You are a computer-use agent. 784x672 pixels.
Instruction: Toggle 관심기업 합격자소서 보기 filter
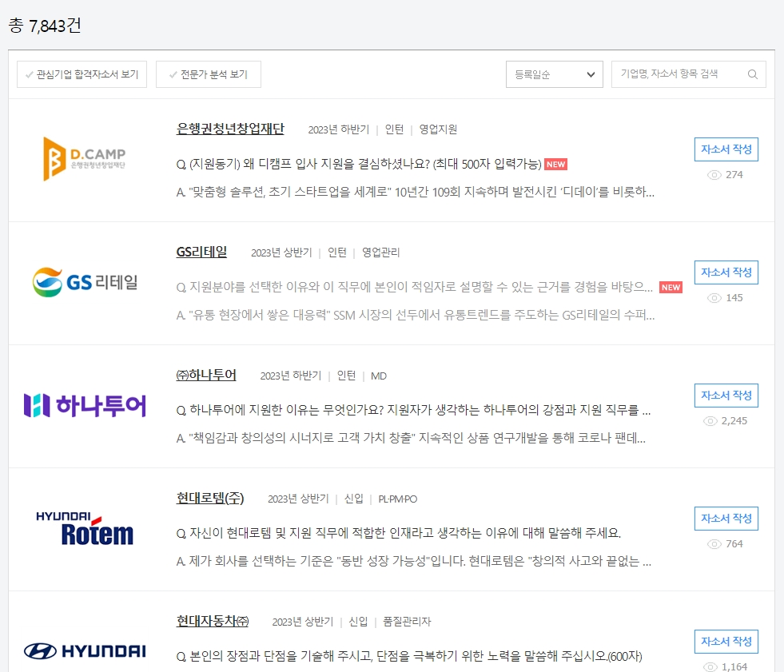(x=82, y=74)
